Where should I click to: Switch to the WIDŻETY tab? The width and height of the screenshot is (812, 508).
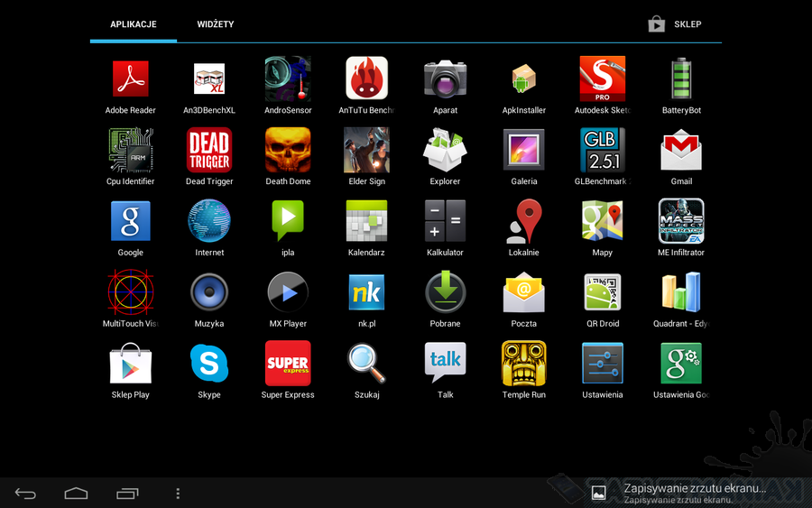click(216, 24)
